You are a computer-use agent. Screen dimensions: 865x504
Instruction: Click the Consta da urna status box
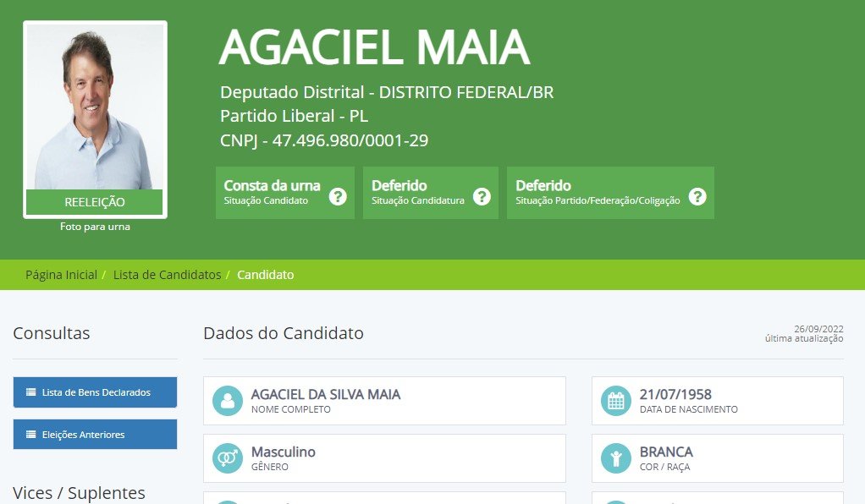click(285, 193)
